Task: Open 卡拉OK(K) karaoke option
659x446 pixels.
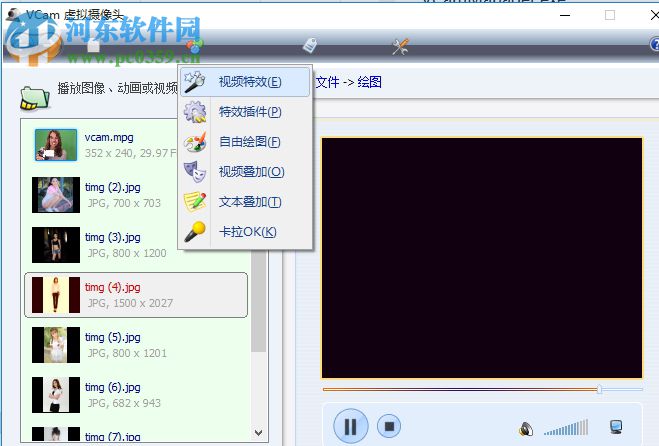Action: click(x=245, y=232)
